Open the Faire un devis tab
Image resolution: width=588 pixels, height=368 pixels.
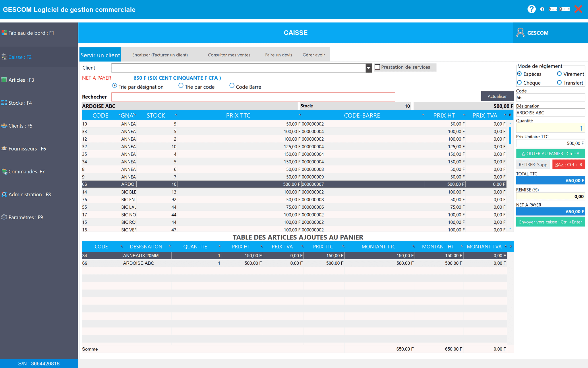[278, 55]
